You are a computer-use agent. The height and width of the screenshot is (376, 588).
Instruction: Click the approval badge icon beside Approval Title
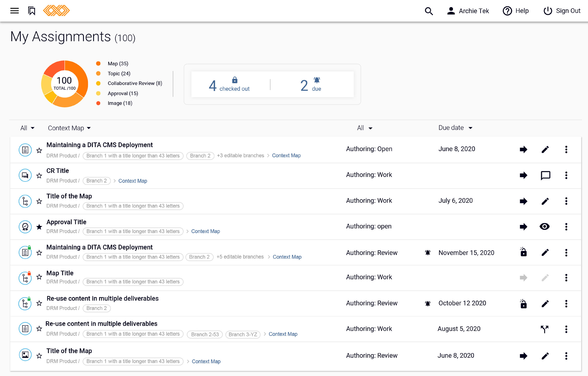[25, 227]
